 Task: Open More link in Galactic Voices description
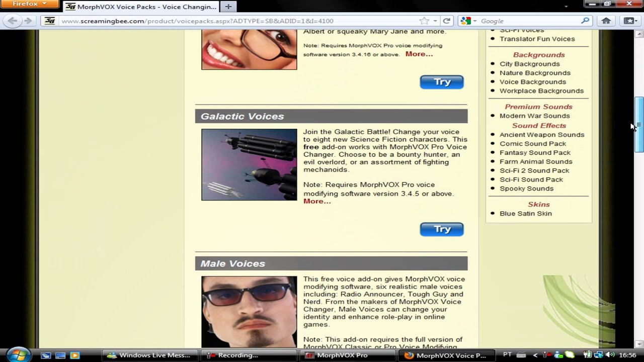pos(317,201)
